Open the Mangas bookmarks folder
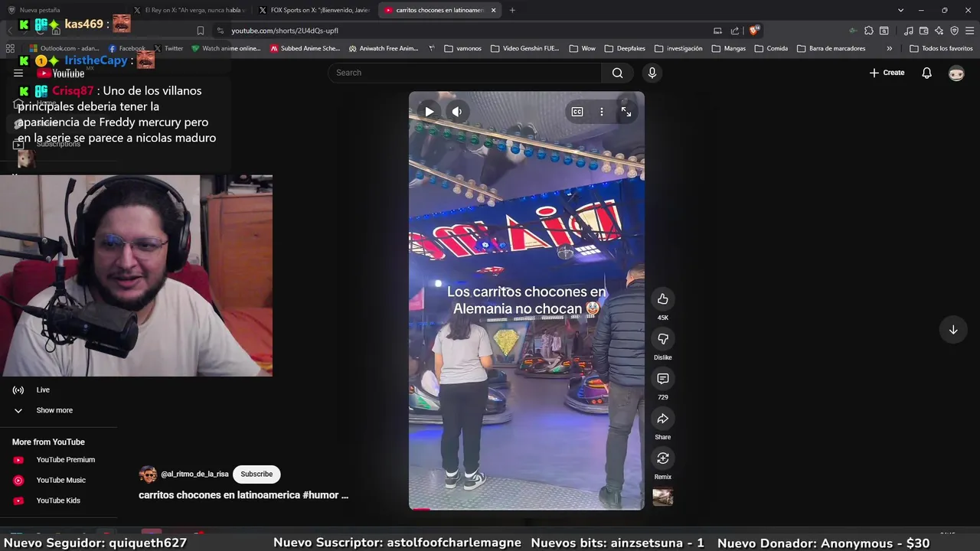 [x=729, y=48]
